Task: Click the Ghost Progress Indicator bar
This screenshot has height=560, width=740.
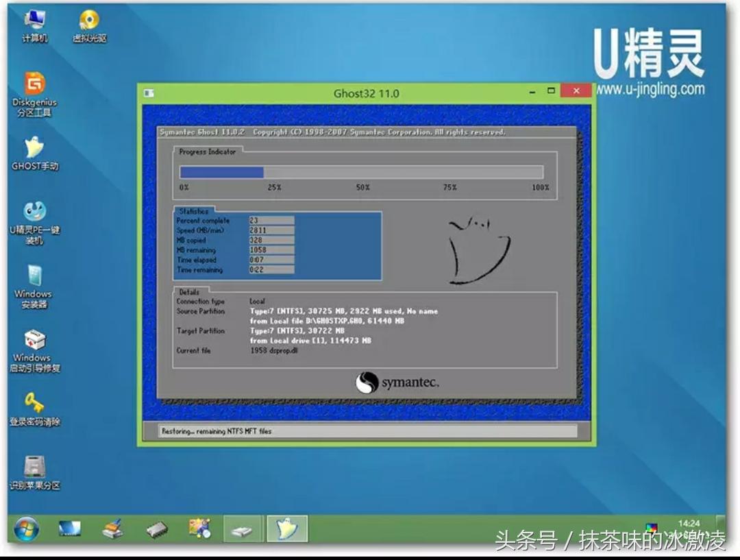Action: point(361,171)
